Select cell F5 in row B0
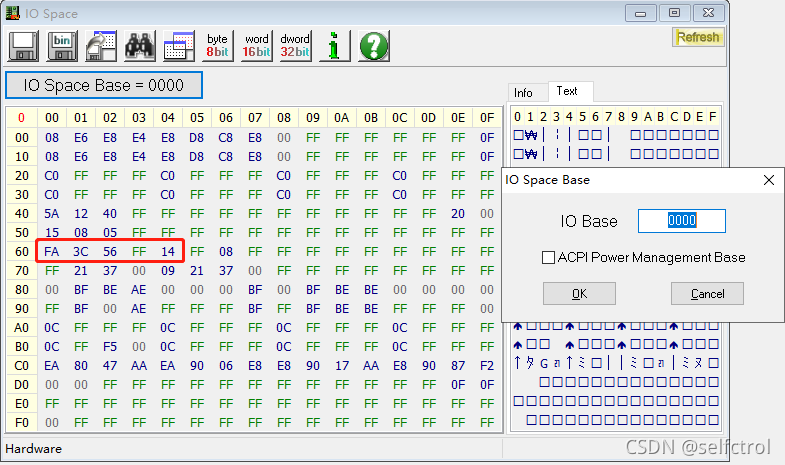The width and height of the screenshot is (785, 465). (110, 346)
